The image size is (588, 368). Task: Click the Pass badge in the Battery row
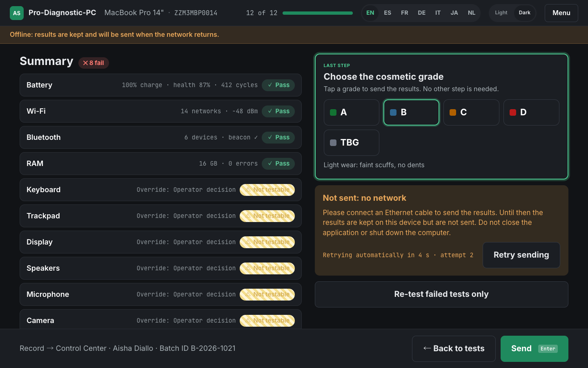[x=278, y=85]
